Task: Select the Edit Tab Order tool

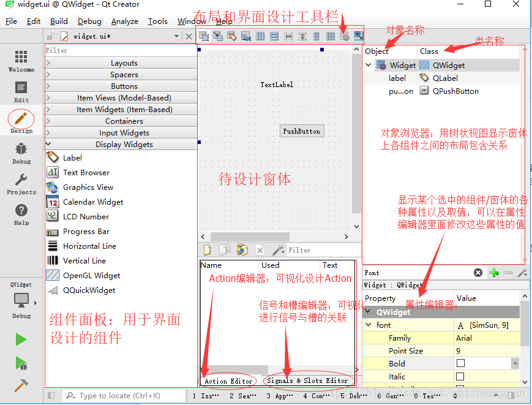Action: pyautogui.click(x=246, y=36)
